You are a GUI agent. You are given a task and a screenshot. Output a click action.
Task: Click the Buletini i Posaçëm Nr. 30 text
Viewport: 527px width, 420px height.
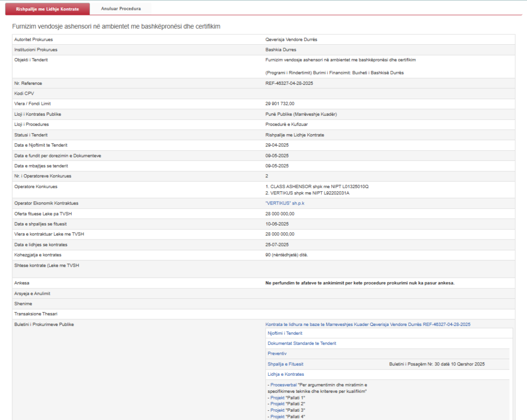[x=437, y=364]
